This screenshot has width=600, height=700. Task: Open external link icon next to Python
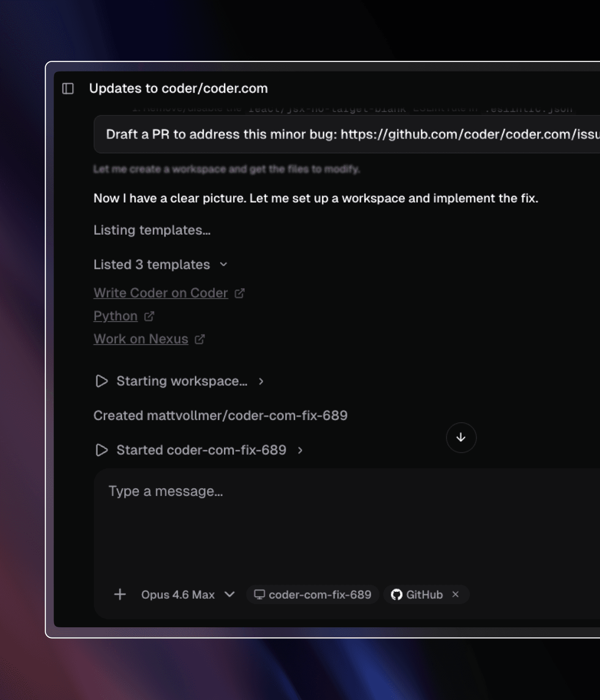click(149, 316)
